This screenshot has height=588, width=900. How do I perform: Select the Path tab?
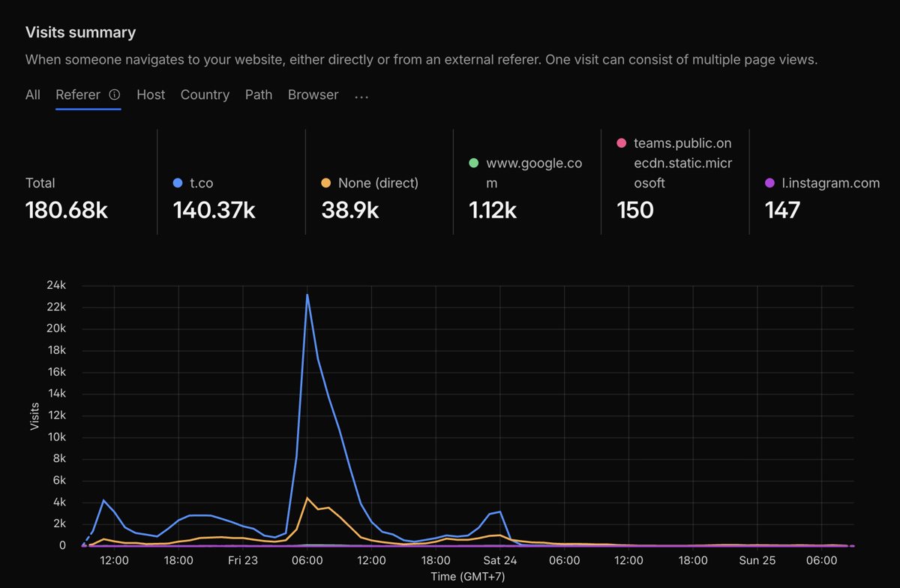(x=259, y=95)
